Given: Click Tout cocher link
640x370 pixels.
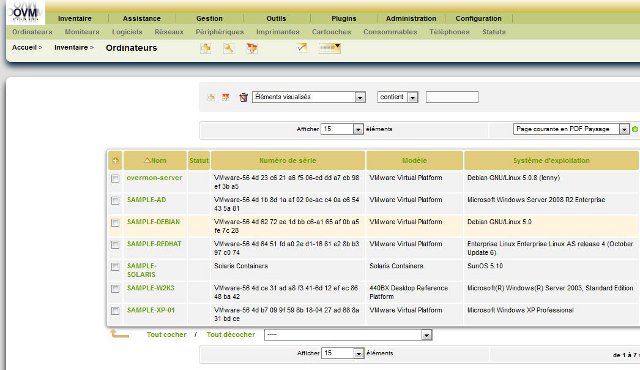Looking at the screenshot, I should click(167, 334).
